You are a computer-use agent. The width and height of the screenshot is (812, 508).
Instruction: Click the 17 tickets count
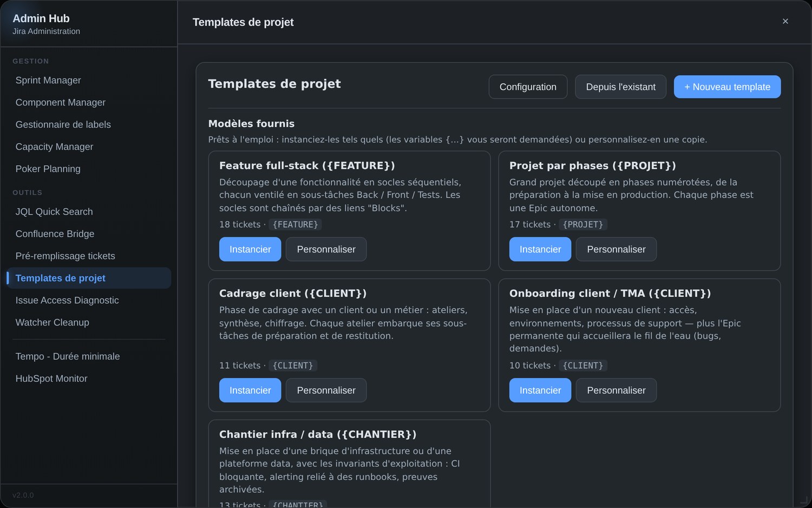[530, 225]
